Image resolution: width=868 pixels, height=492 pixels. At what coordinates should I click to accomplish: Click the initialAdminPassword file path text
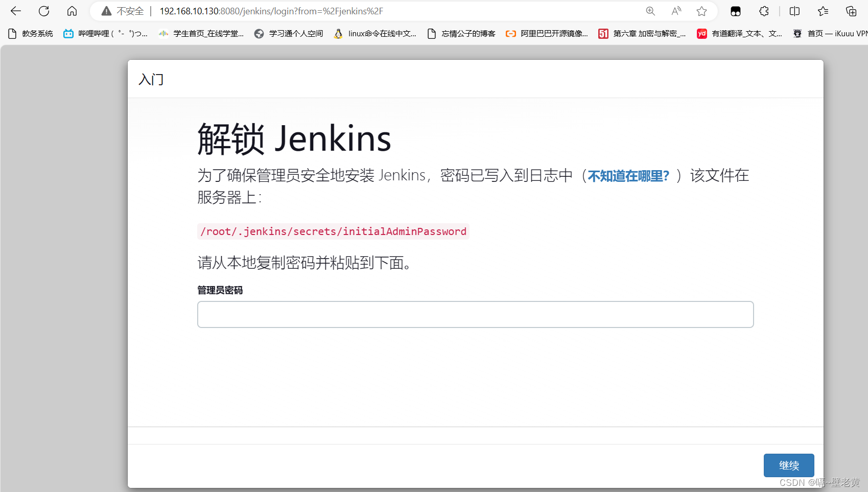333,231
